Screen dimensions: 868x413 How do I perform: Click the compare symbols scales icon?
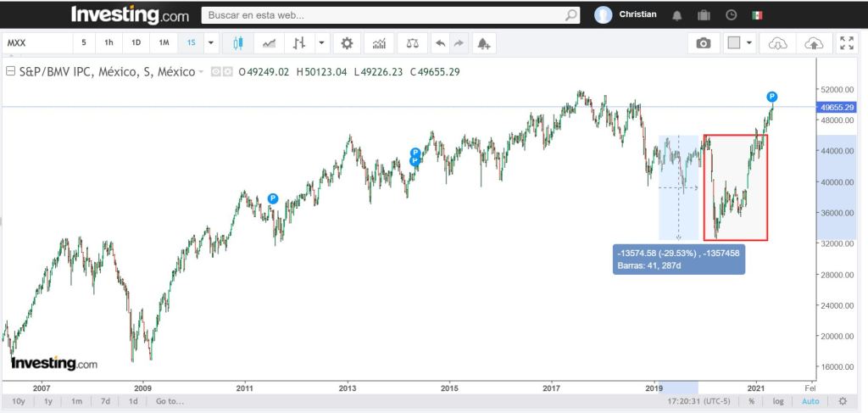(x=412, y=42)
